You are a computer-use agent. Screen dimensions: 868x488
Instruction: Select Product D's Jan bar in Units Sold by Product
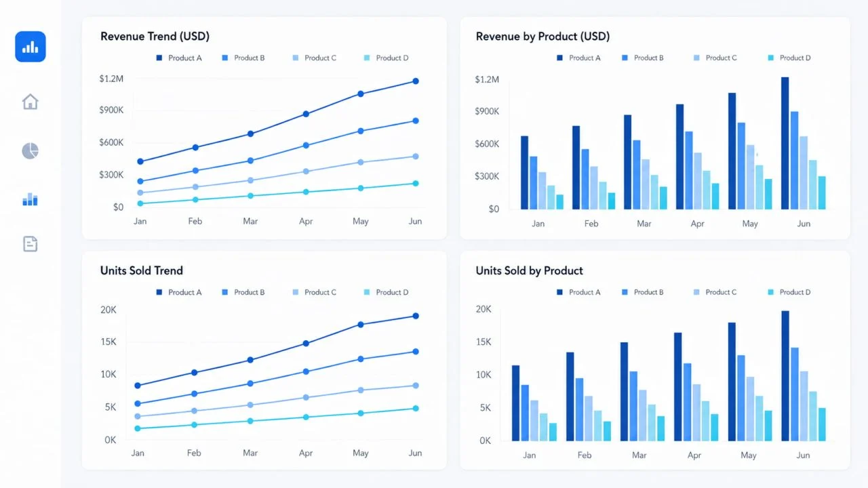tap(553, 432)
